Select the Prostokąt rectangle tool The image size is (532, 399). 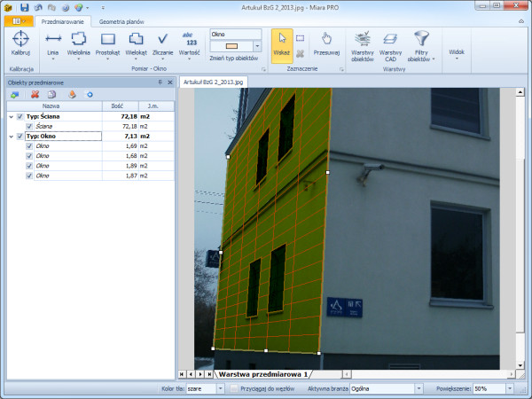pyautogui.click(x=107, y=43)
